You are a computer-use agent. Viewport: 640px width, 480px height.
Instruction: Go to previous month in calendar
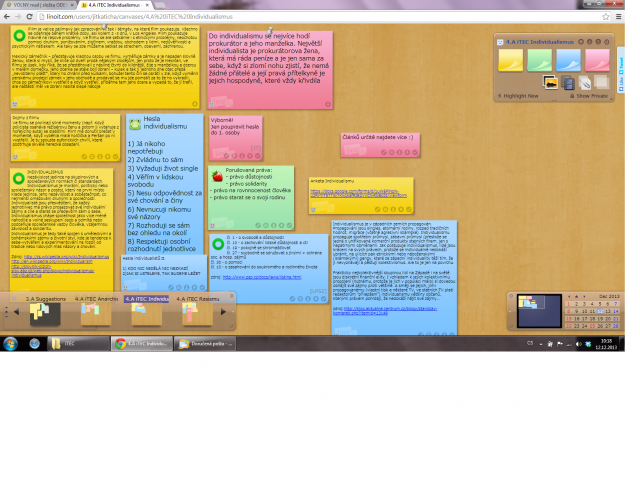(569, 297)
